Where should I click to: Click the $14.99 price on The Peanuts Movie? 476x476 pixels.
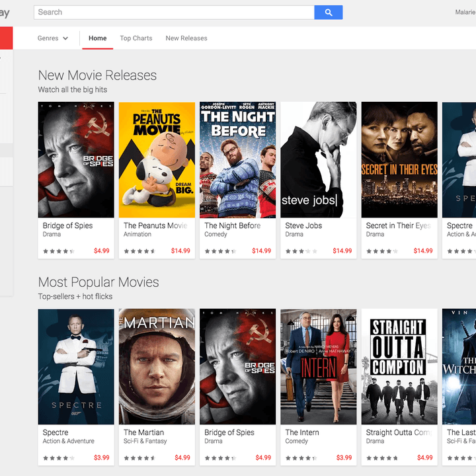pyautogui.click(x=180, y=251)
